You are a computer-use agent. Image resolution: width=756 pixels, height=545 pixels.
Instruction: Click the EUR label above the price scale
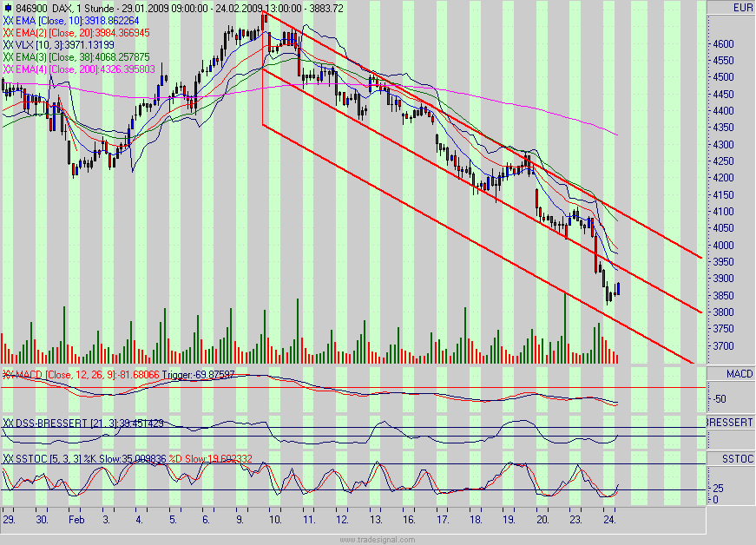click(742, 6)
